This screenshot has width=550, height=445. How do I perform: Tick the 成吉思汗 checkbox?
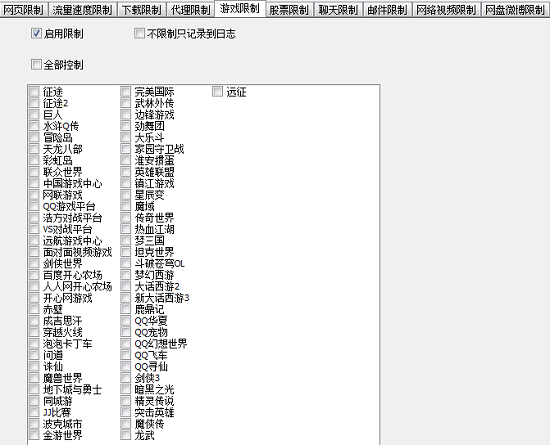34,321
